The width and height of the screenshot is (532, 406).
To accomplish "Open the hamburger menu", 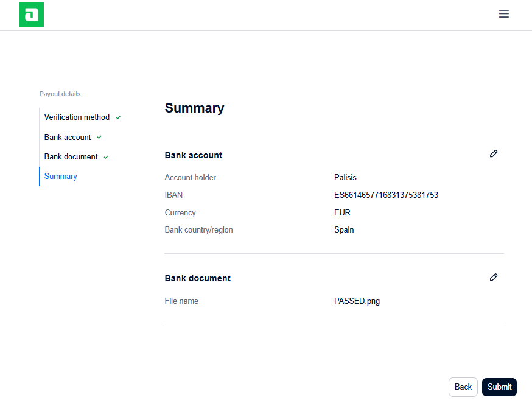I will 503,13.
